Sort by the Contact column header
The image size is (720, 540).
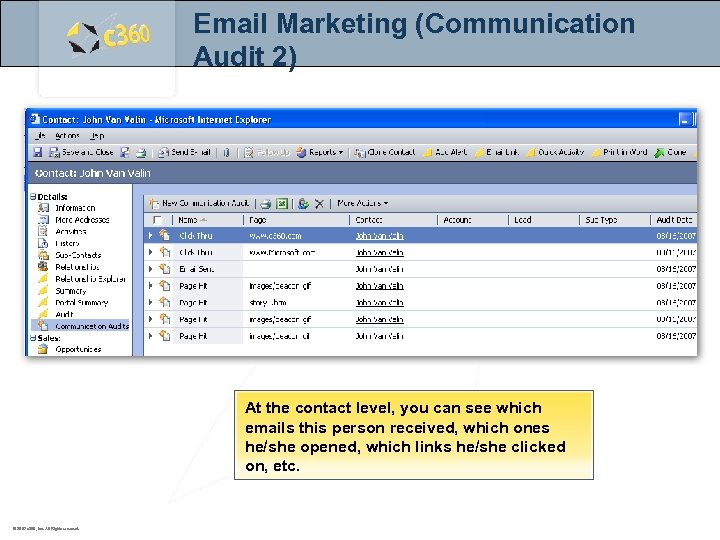coord(394,220)
